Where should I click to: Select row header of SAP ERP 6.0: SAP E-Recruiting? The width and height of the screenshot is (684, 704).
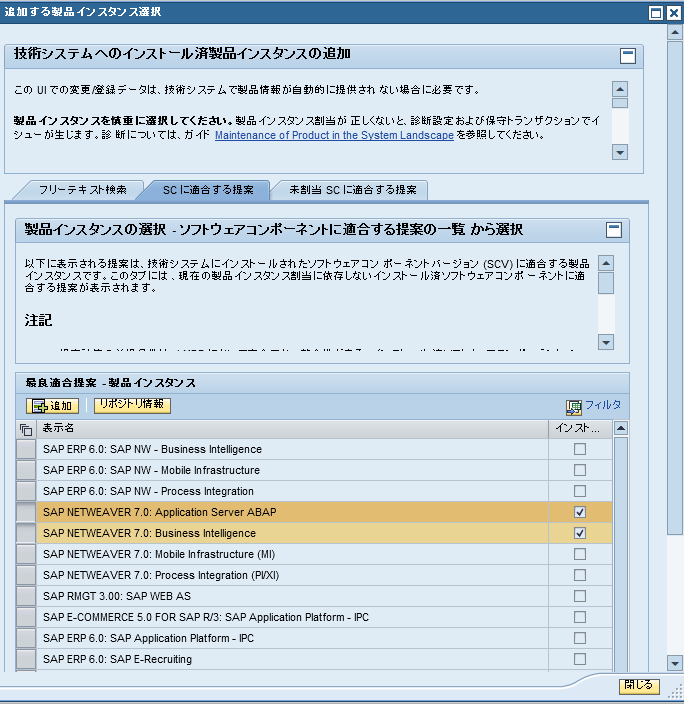coord(26,659)
